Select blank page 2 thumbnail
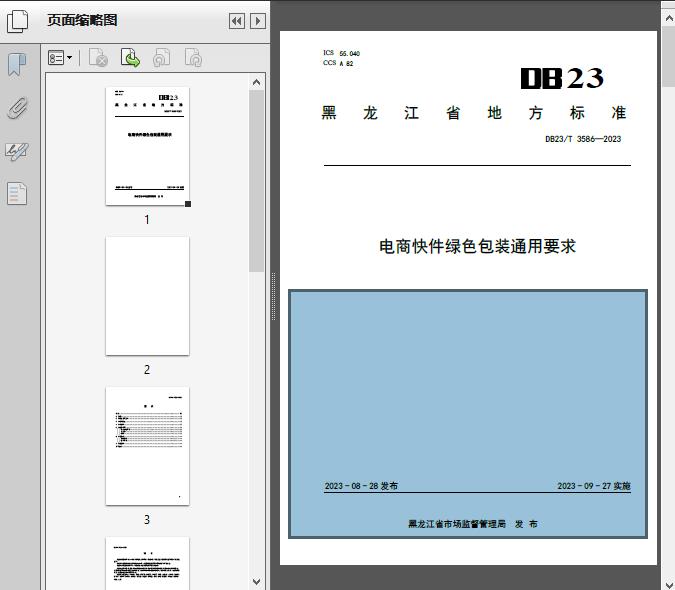This screenshot has height=590, width=675. (147, 296)
